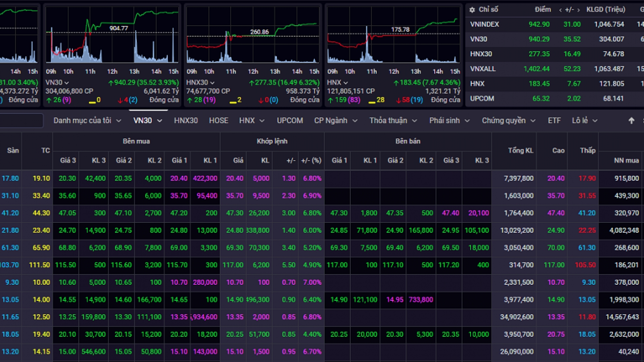Expand the Phái sinh dropdown
Screen dimensions: 644x362
pyautogui.click(x=467, y=121)
